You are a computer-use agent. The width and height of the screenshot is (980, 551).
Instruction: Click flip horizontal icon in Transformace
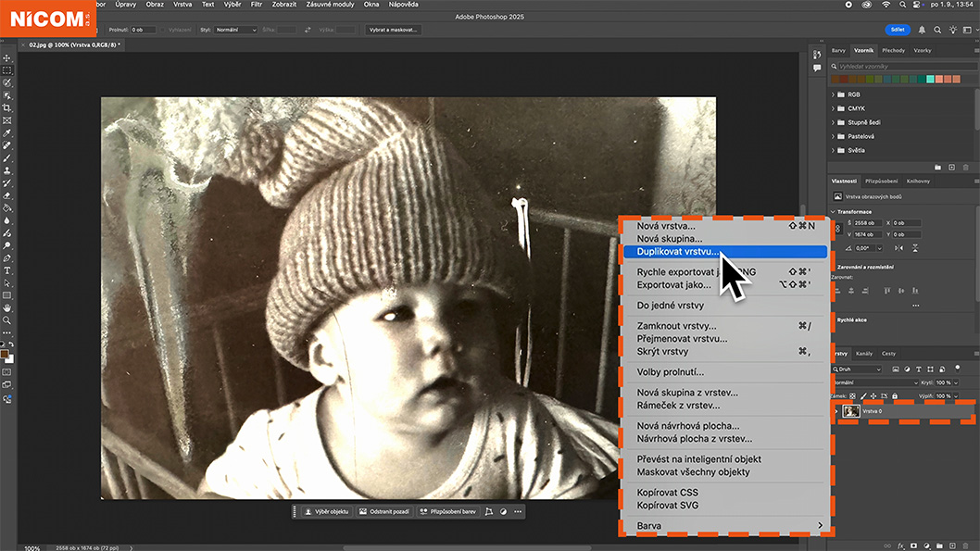click(x=900, y=248)
